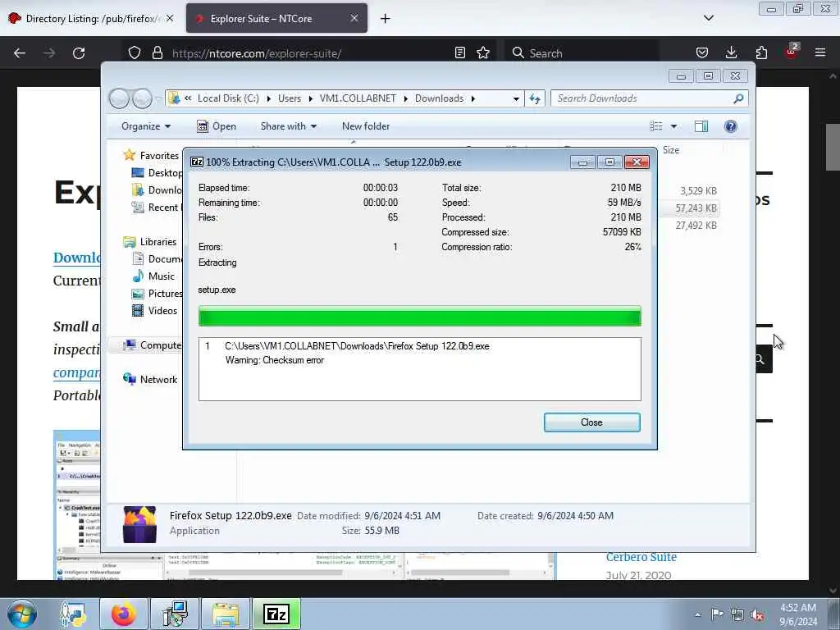
Task: Click the site security padlock icon
Action: [x=157, y=53]
